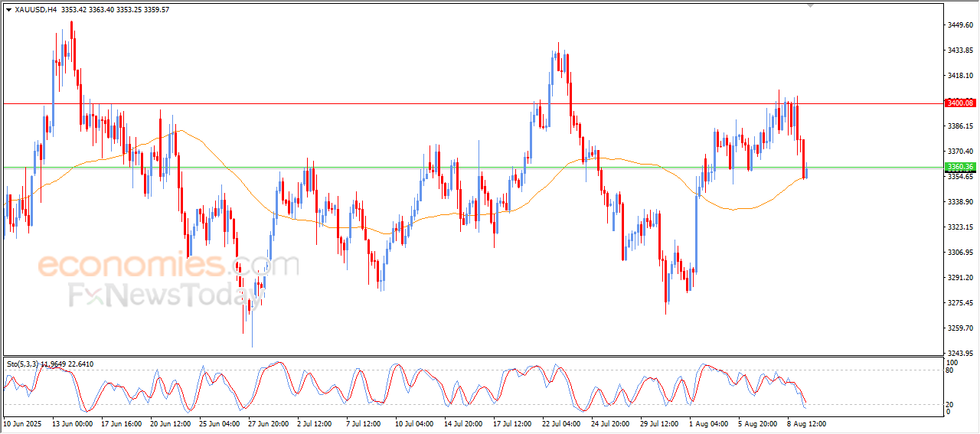Click the 3306.95 price axis value
Image resolution: width=980 pixels, height=434 pixels.
(x=959, y=253)
